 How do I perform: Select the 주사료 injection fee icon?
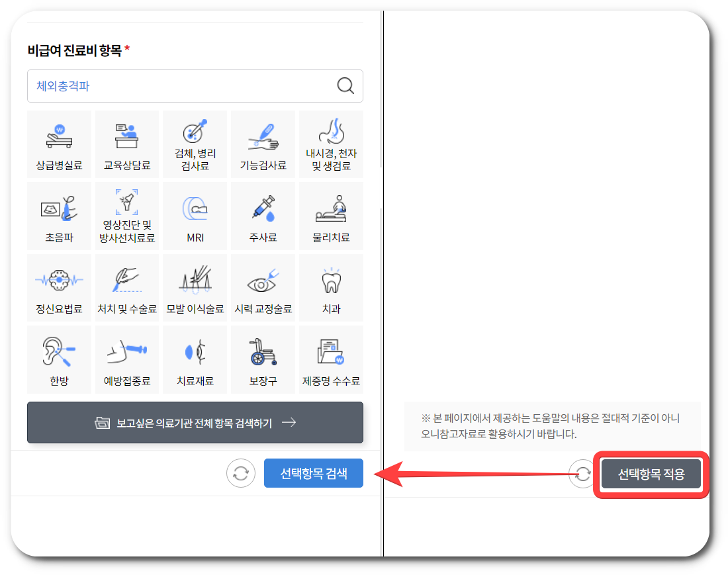[263, 216]
